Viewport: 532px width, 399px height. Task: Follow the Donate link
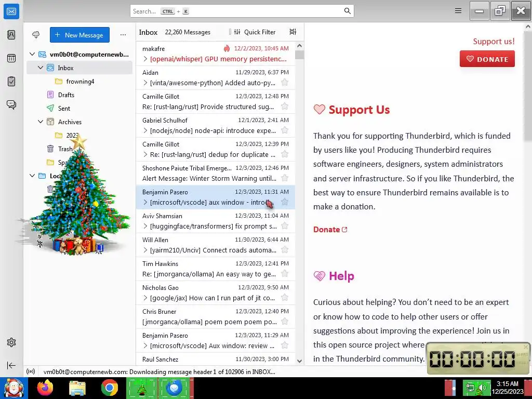(330, 230)
